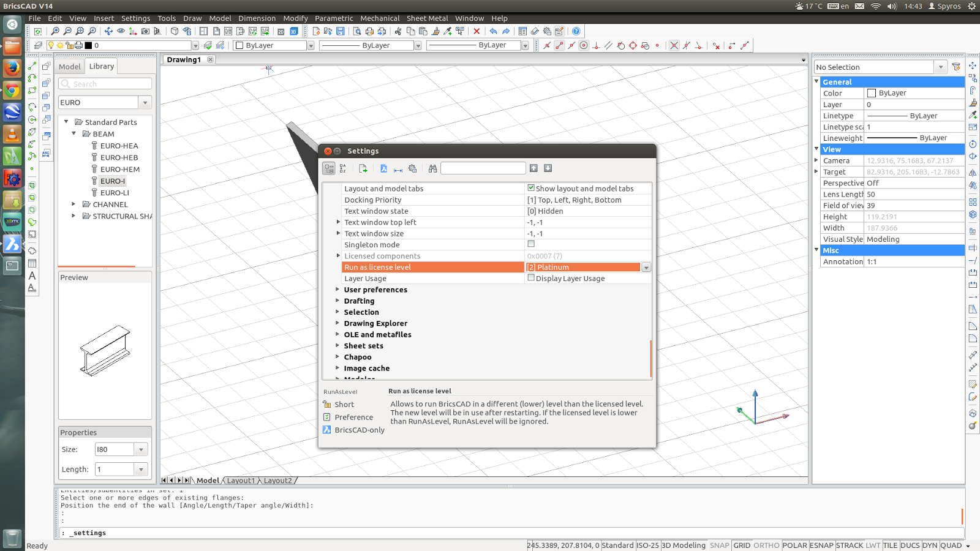
Task: Click the Standard text style in status bar
Action: [x=617, y=545]
